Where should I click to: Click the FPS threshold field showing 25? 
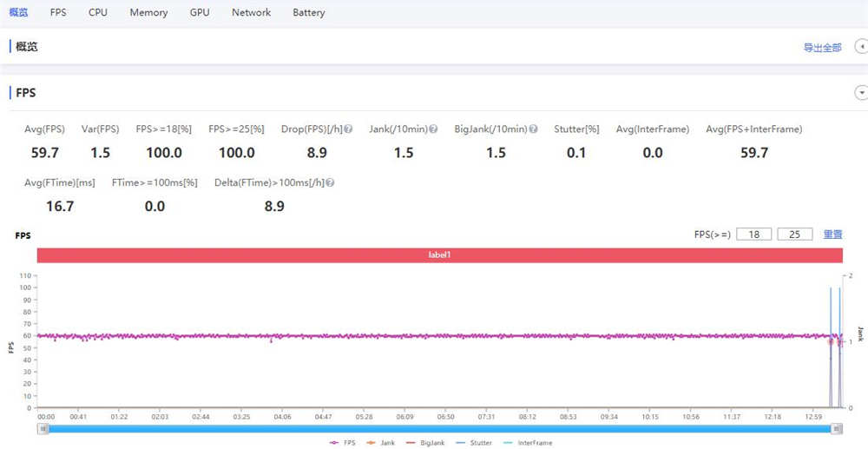click(795, 234)
